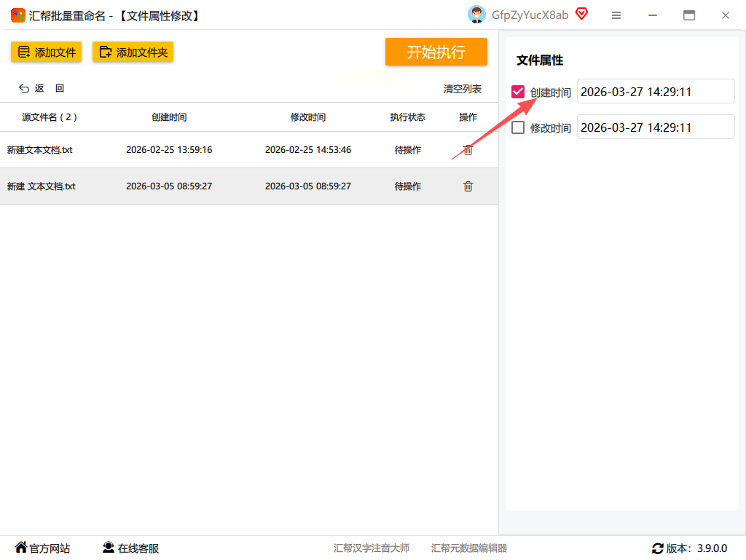Open 汇帮元数据编辑器 link
The width and height of the screenshot is (746, 560).
[468, 548]
